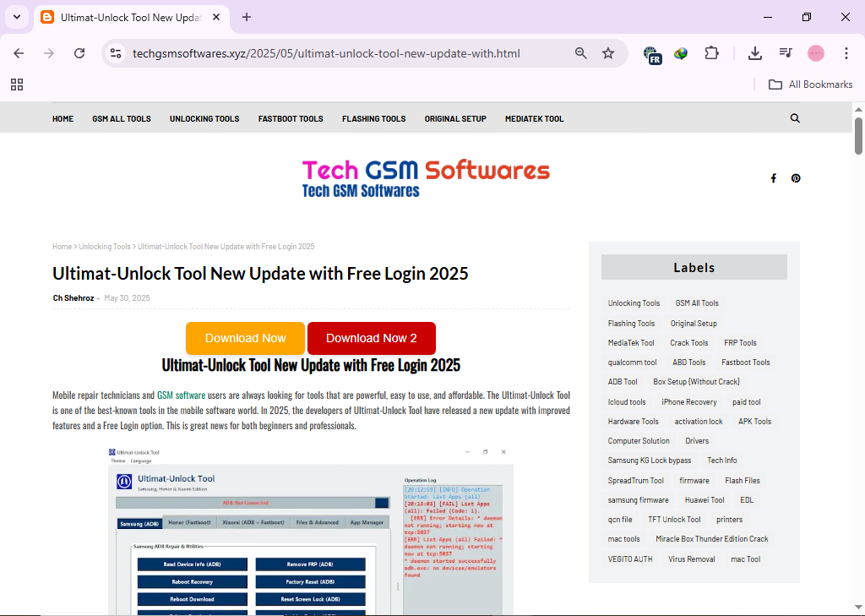865x616 pixels.
Task: Select the APK Tools label
Action: tap(754, 421)
